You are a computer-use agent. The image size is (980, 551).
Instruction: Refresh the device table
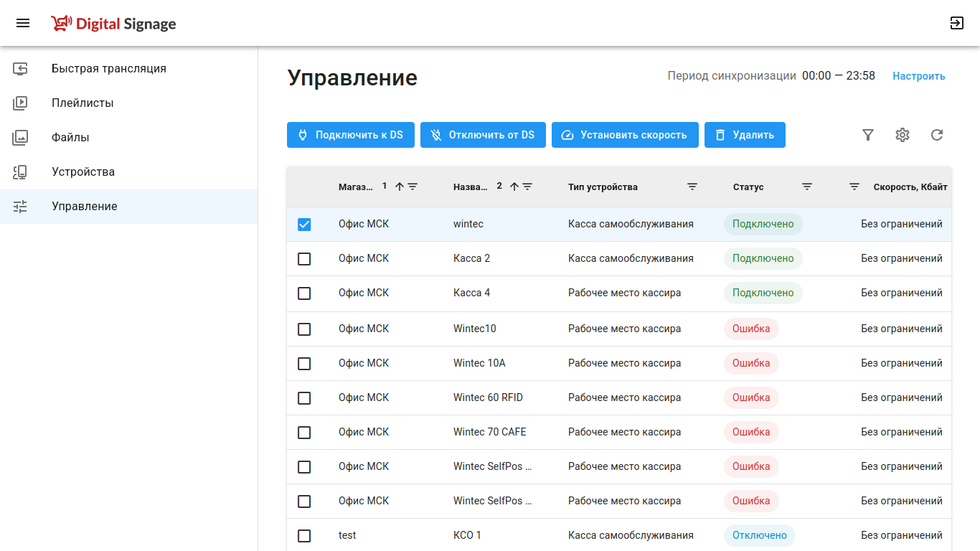[x=937, y=135]
